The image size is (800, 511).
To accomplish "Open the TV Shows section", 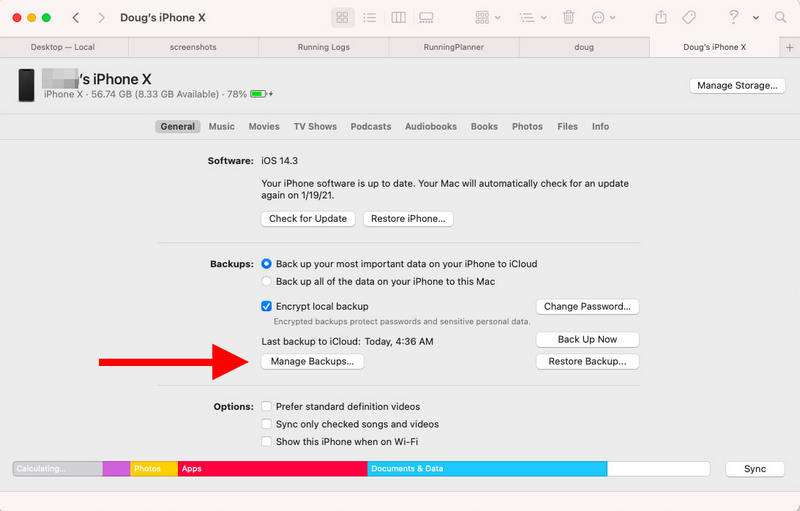I will pyautogui.click(x=315, y=126).
